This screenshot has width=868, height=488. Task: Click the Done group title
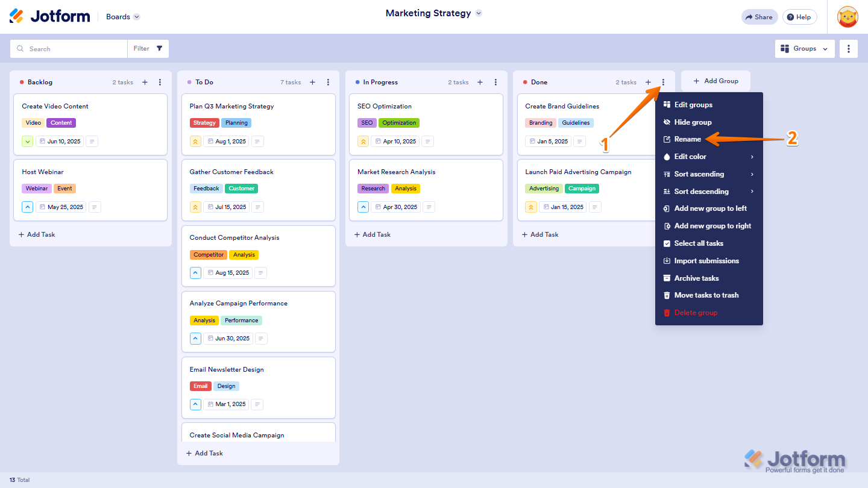[539, 83]
